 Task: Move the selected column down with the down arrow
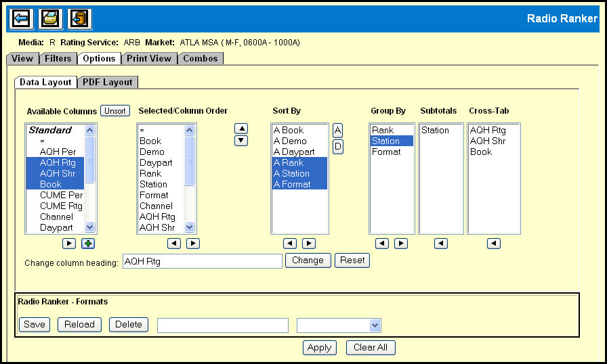coord(241,141)
